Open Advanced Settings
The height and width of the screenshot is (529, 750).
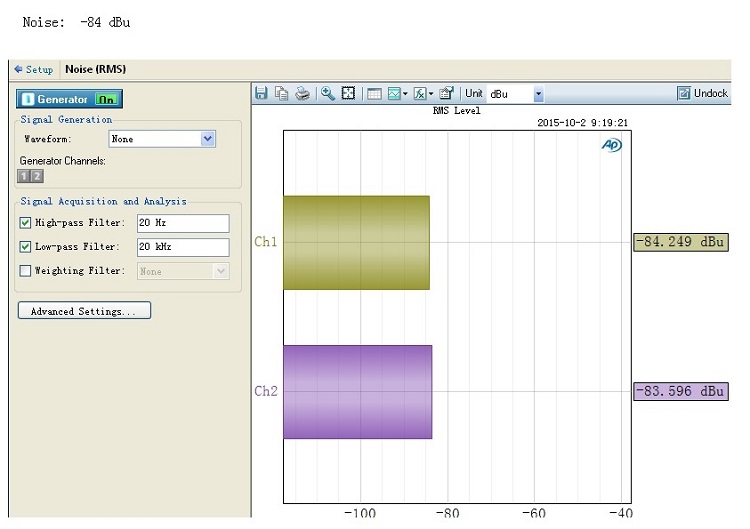(84, 311)
